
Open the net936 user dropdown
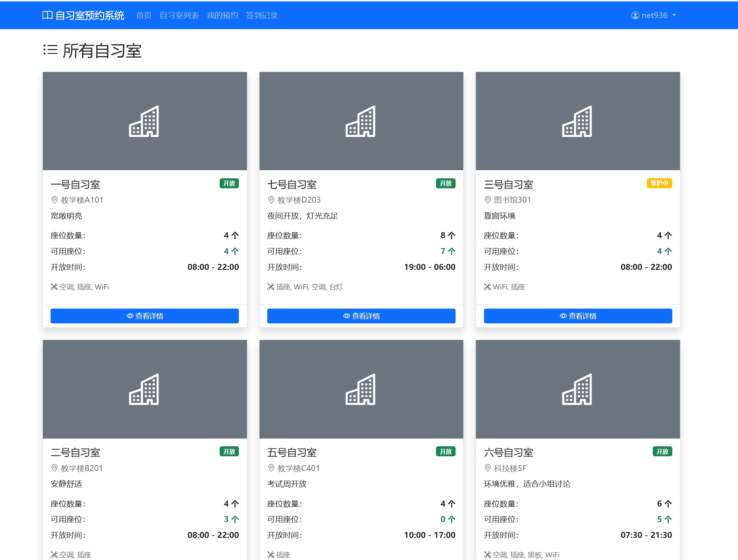click(654, 15)
